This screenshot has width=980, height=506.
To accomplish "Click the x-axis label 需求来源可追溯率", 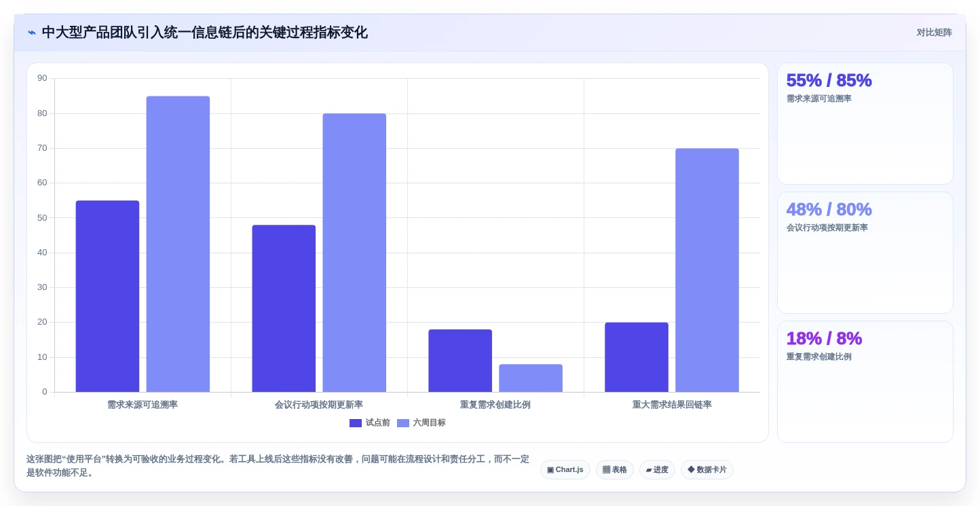I will pos(143,405).
